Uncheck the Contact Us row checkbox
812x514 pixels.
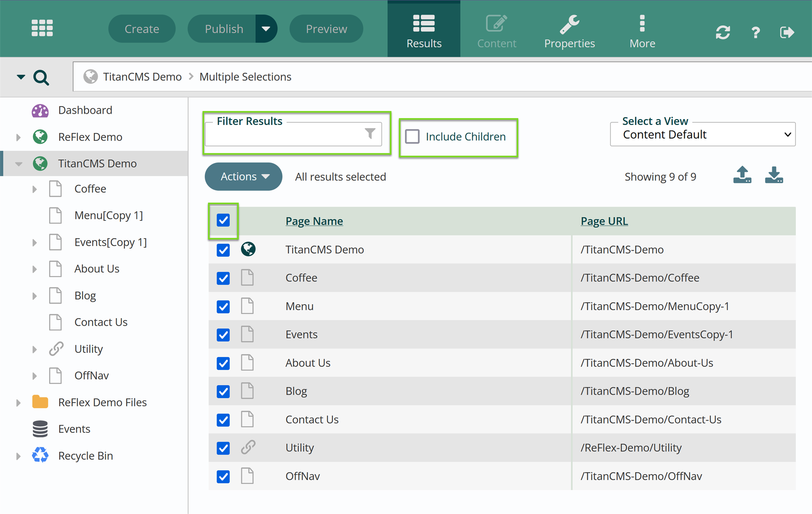223,420
